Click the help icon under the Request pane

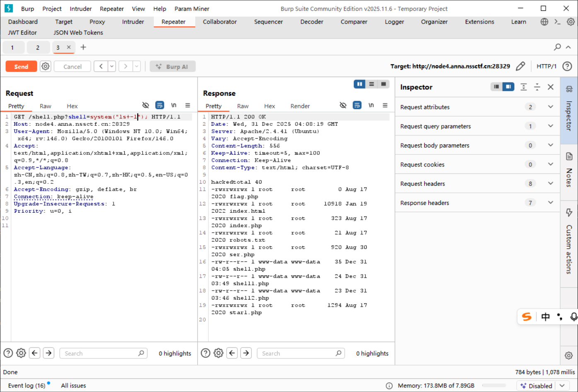(8, 353)
